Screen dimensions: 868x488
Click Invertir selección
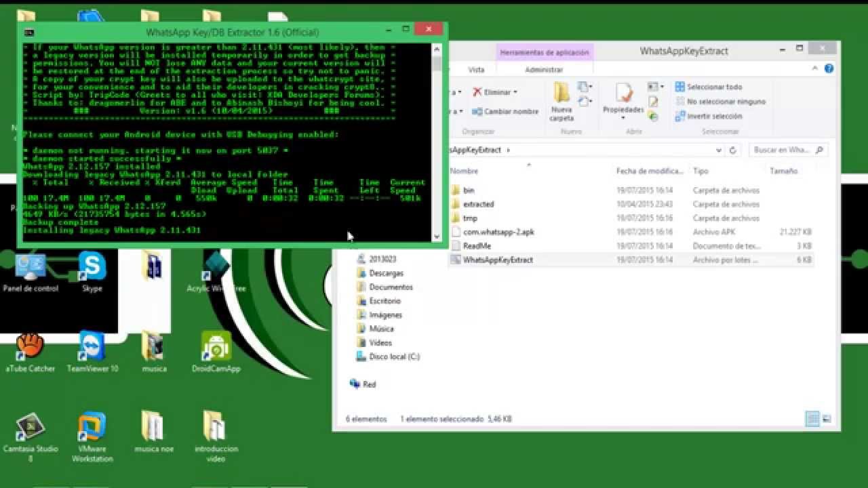pyautogui.click(x=709, y=116)
